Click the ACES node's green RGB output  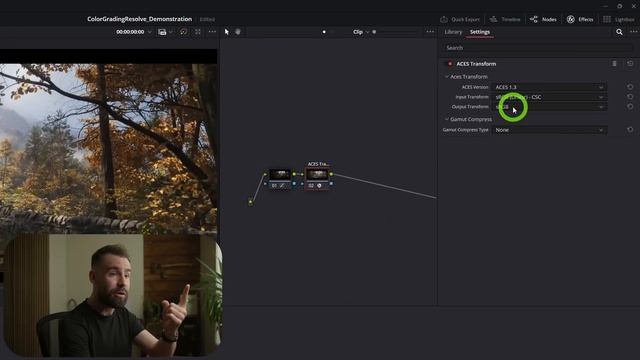pos(331,175)
